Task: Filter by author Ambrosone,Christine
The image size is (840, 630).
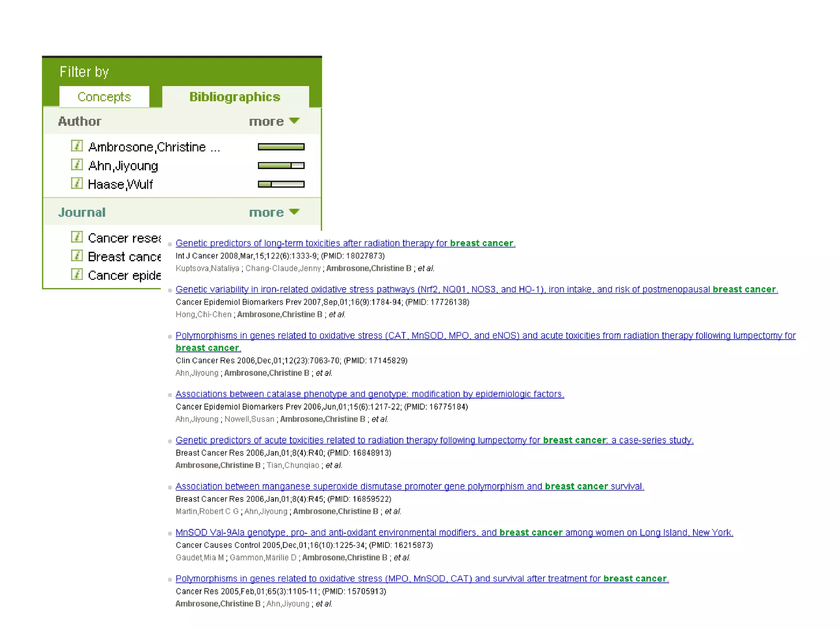Action: click(154, 147)
